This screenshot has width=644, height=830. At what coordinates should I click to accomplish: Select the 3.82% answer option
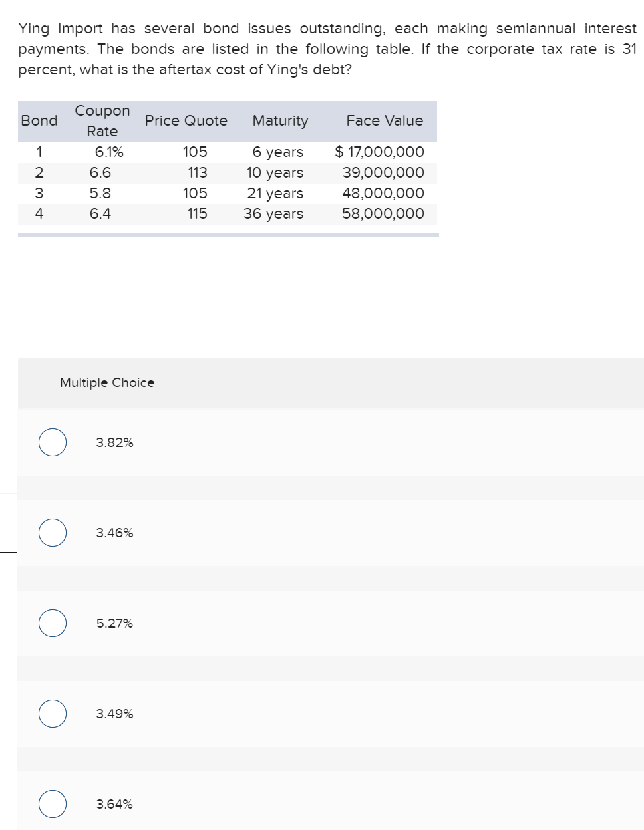tap(52, 442)
